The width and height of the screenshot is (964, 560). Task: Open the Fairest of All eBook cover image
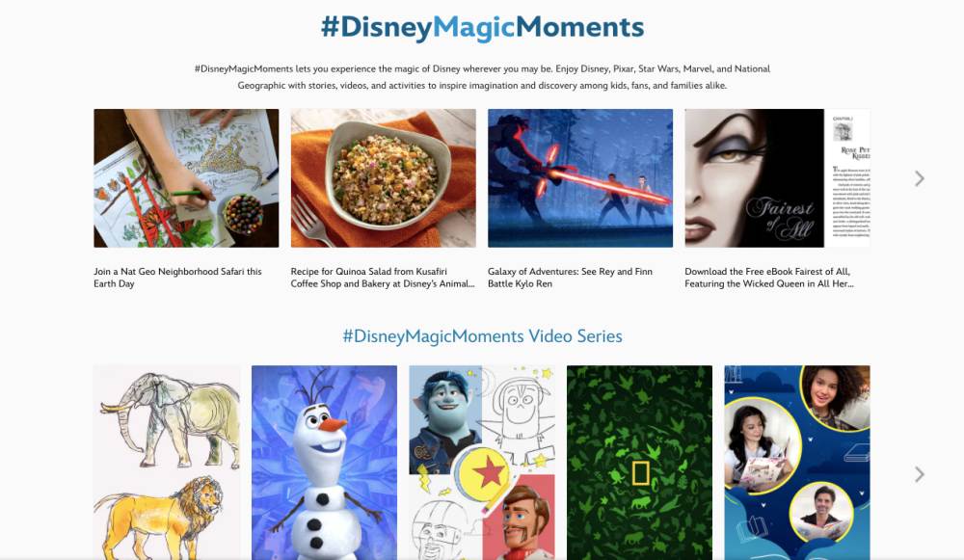pos(777,178)
